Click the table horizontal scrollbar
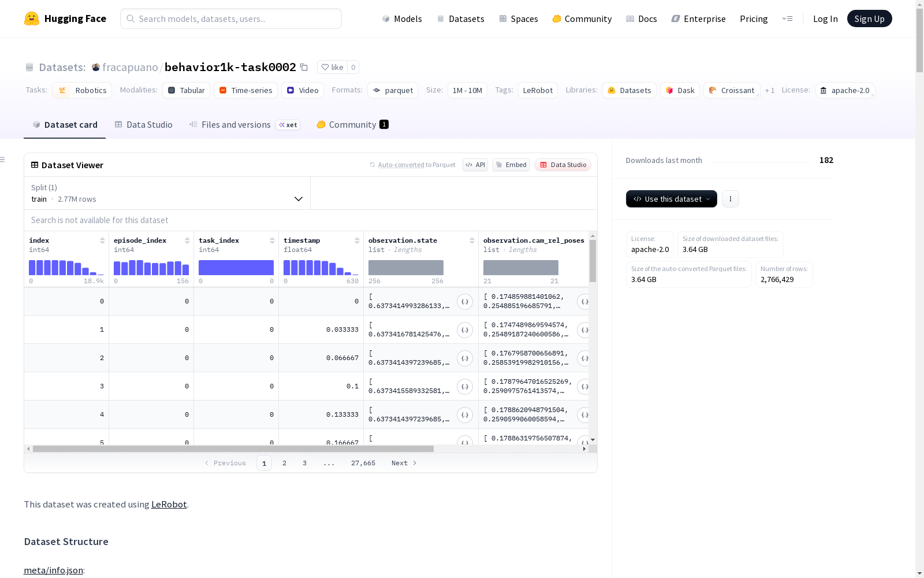Screen dimensions: 924x578 click(x=233, y=449)
